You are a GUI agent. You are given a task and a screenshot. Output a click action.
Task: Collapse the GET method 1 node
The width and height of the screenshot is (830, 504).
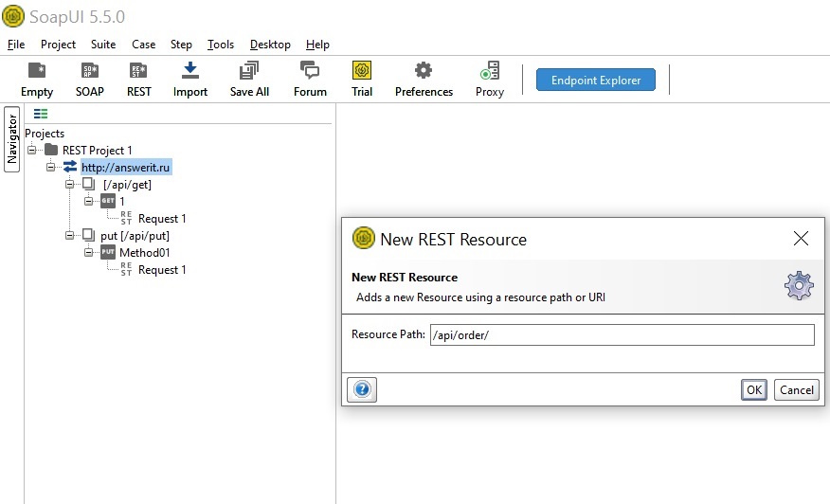88,201
